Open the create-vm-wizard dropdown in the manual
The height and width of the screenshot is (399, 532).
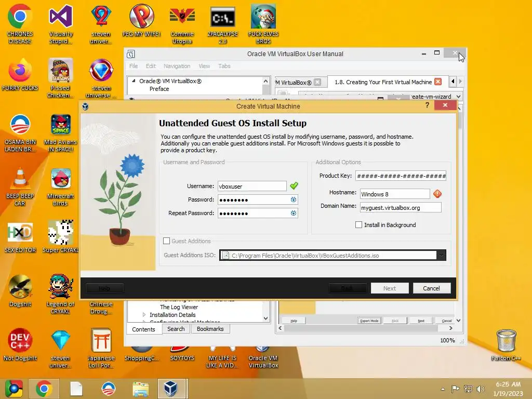(458, 97)
